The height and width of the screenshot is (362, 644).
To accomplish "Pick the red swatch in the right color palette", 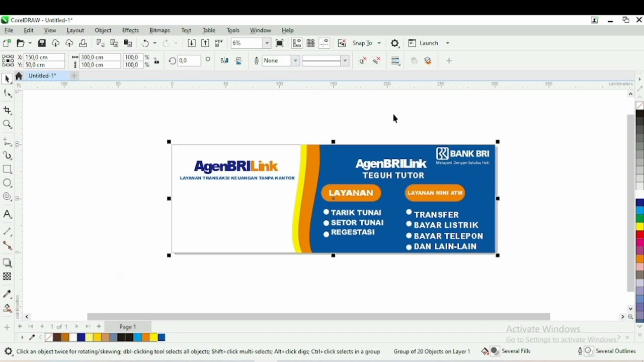I will click(640, 235).
